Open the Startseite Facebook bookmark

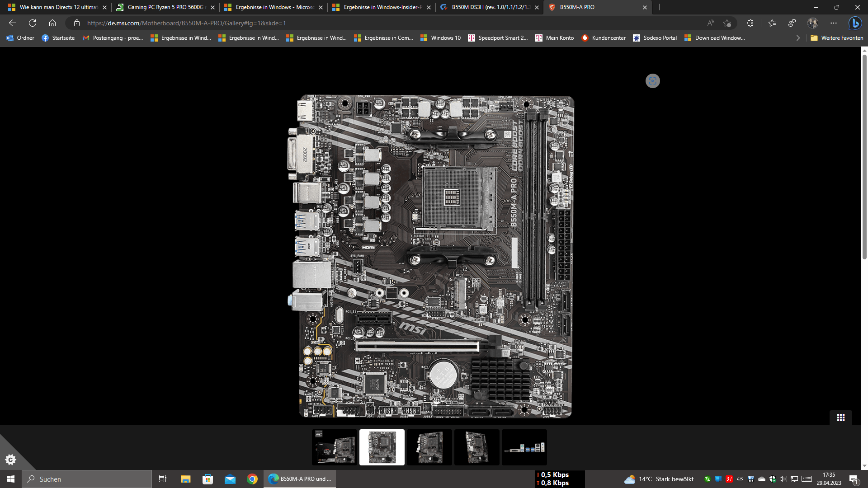58,38
